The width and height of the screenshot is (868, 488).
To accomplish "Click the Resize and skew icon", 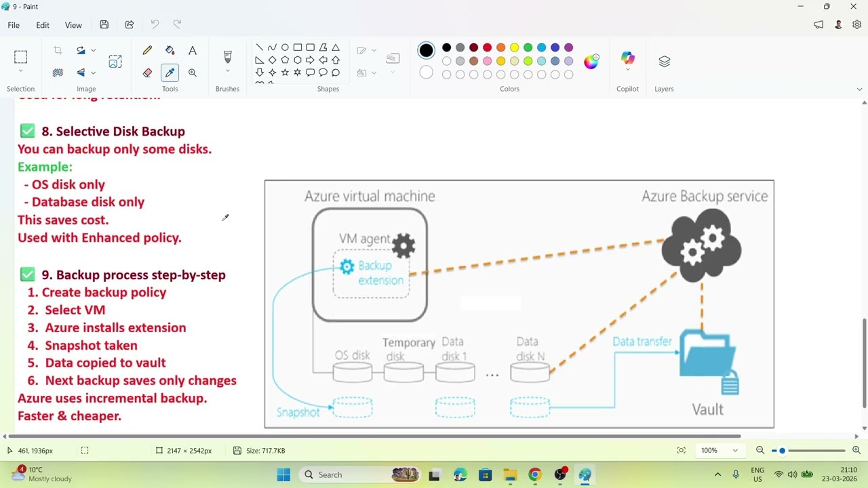I will click(115, 62).
